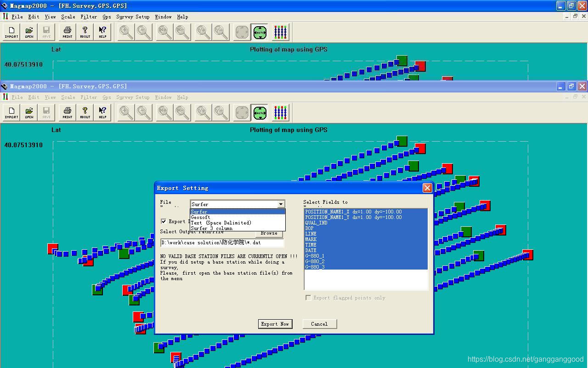Image resolution: width=588 pixels, height=368 pixels.
Task: Click the IMPORT toolbar icon
Action: (11, 112)
